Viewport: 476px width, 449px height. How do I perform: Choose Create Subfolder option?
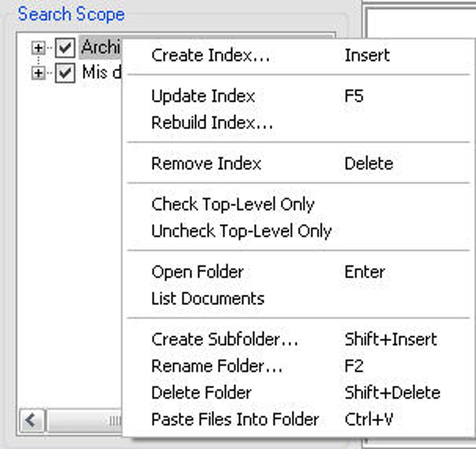coord(224,339)
